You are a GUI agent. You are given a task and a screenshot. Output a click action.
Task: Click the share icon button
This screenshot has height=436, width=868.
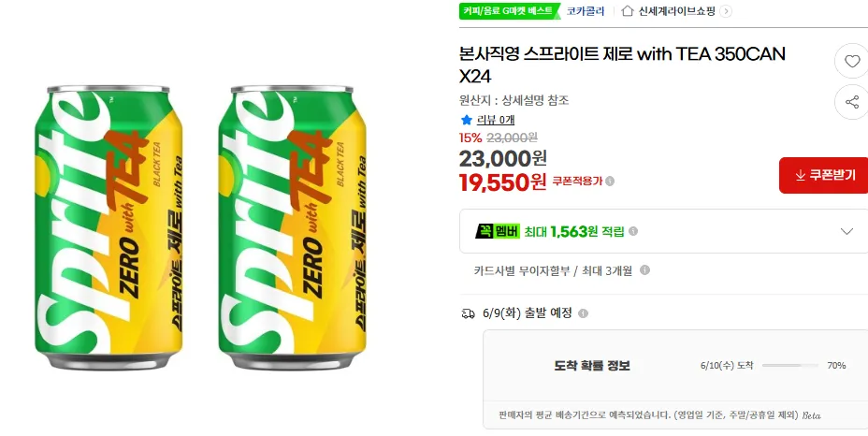pyautogui.click(x=852, y=102)
